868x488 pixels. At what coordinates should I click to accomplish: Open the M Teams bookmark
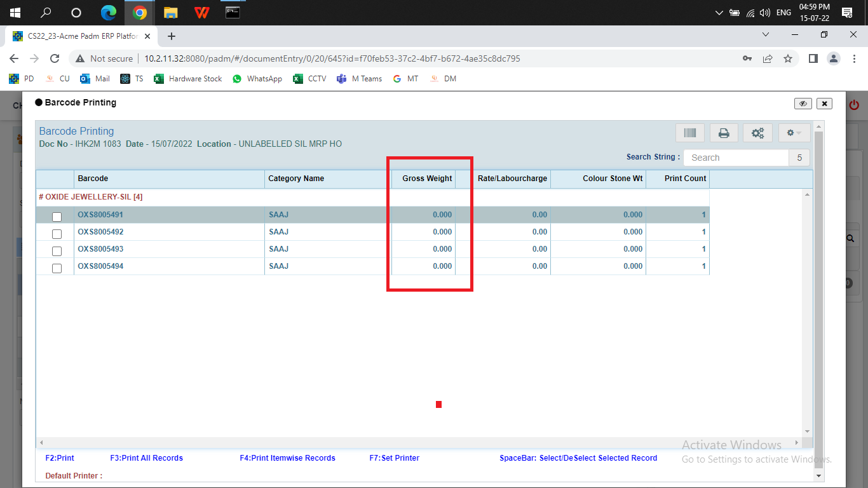[x=359, y=79]
